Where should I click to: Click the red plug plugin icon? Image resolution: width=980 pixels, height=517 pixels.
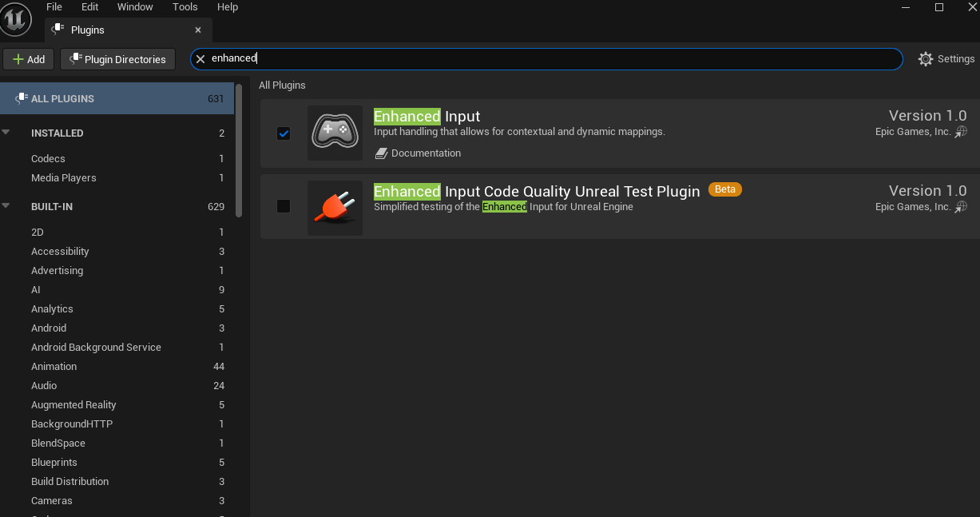(x=335, y=209)
